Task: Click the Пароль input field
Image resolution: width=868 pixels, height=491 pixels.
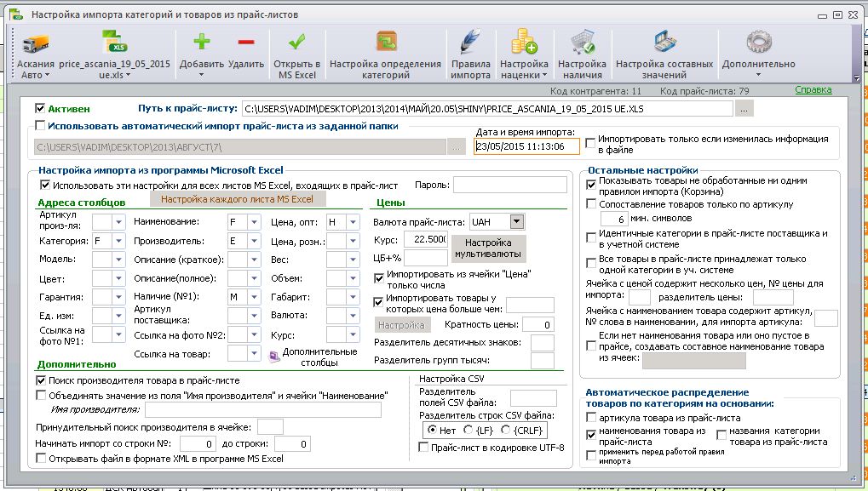Action: tap(510, 185)
